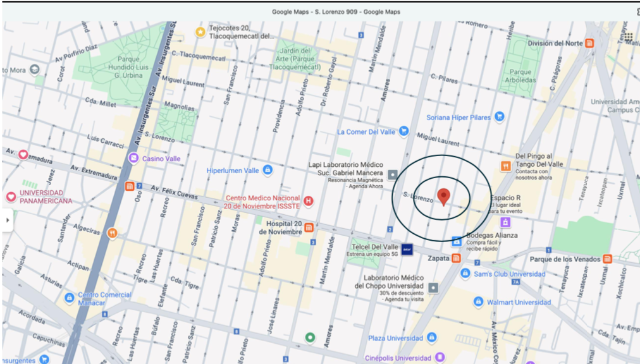Open the green marker near José Linares
Viewport: 640px width, 364px height.
click(x=311, y=337)
